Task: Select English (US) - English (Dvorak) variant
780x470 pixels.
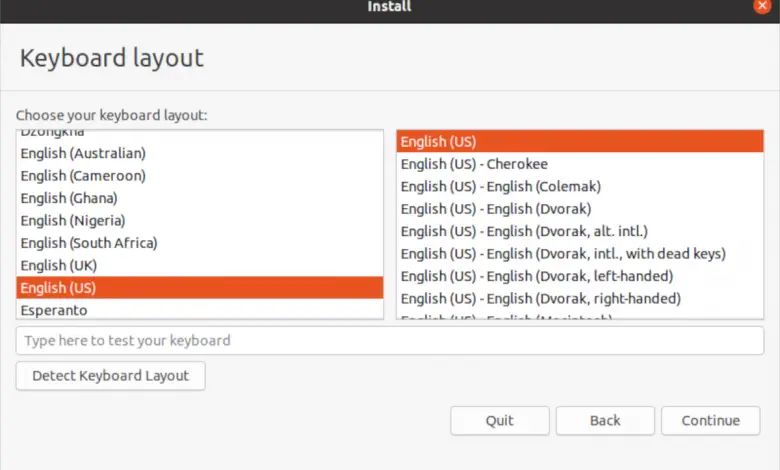Action: coord(496,209)
